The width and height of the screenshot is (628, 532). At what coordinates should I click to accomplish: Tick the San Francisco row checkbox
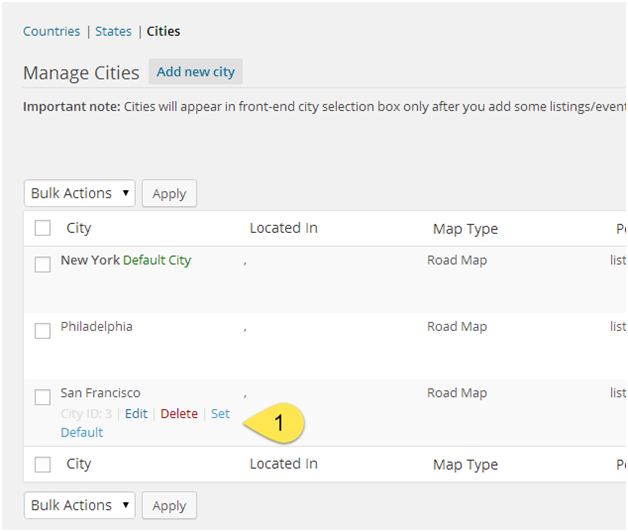point(42,397)
